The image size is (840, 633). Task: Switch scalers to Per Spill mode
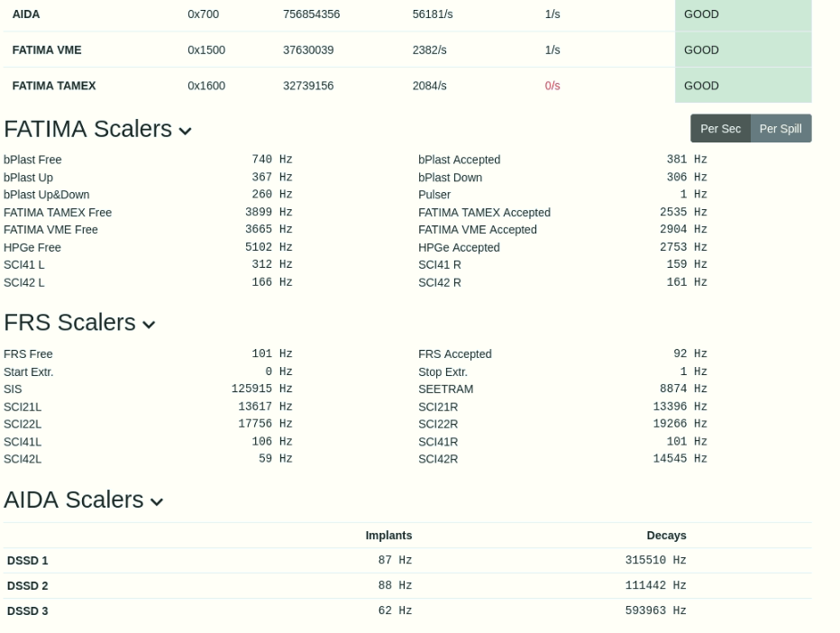click(x=781, y=129)
